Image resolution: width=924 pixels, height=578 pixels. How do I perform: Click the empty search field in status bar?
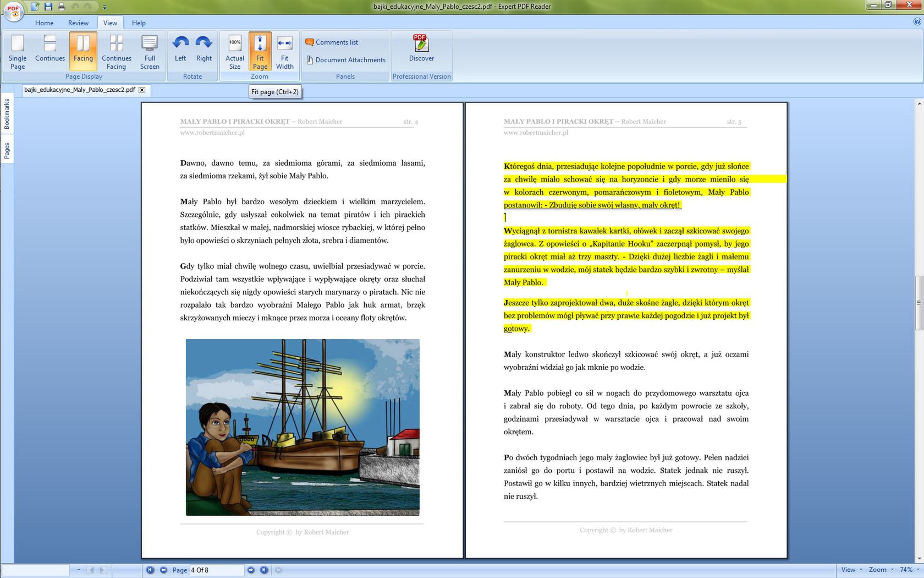(35, 570)
